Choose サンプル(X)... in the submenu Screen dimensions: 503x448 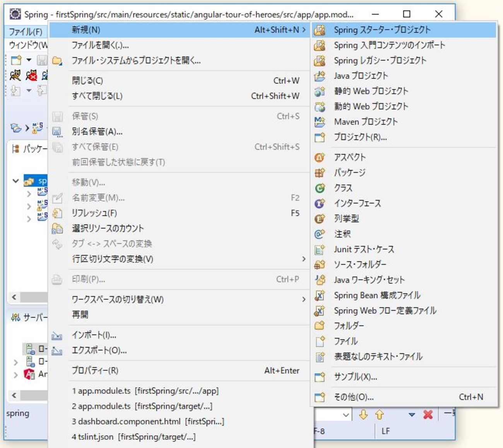pos(404,377)
